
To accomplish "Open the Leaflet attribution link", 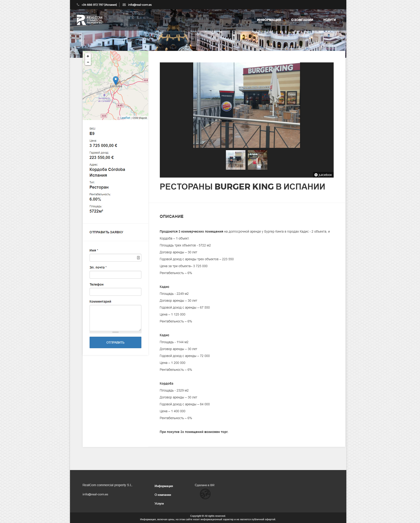I will click(125, 118).
